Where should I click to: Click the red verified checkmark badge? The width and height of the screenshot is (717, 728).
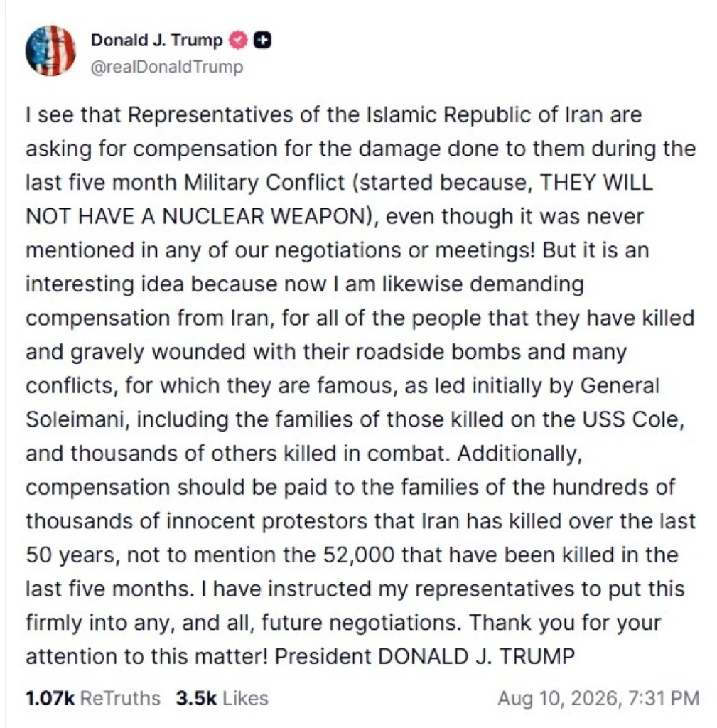click(x=239, y=41)
